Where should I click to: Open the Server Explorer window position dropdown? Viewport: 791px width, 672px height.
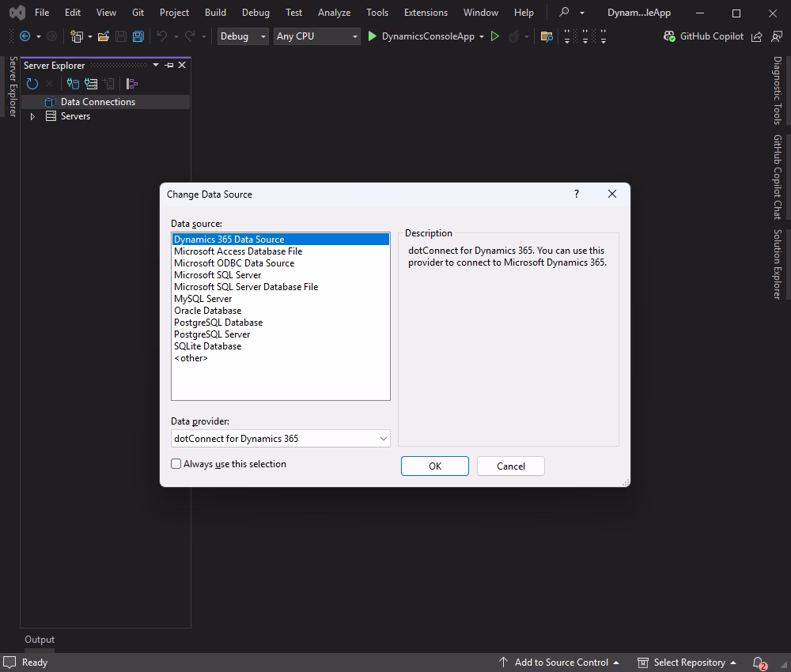156,65
